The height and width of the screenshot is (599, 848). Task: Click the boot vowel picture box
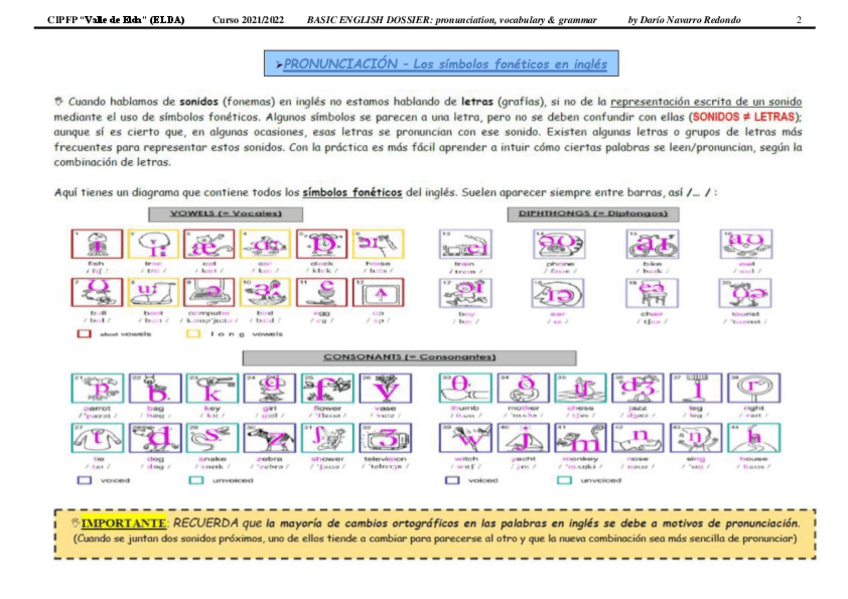[154, 292]
